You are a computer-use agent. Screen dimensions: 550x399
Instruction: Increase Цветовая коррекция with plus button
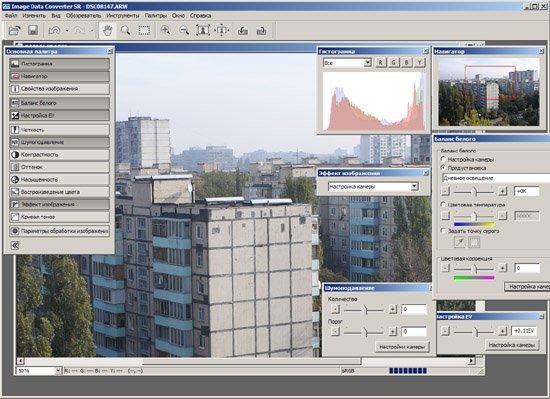[x=502, y=268]
